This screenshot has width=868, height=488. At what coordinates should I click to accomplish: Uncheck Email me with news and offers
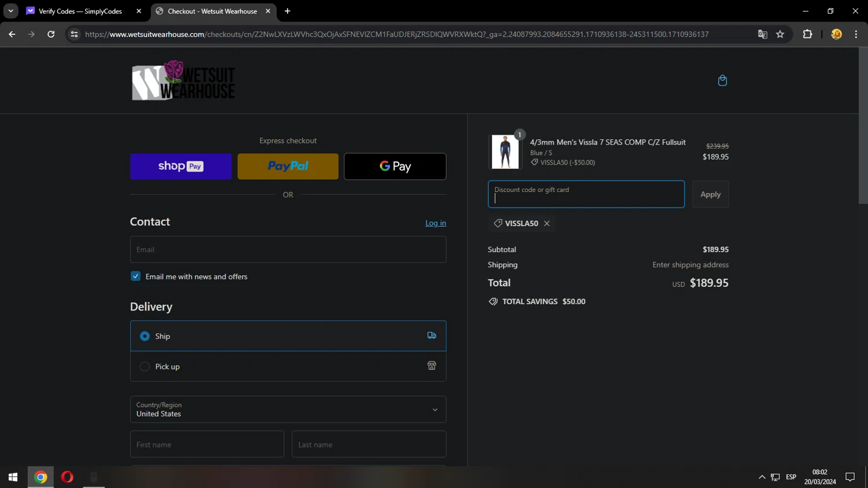pyautogui.click(x=135, y=276)
